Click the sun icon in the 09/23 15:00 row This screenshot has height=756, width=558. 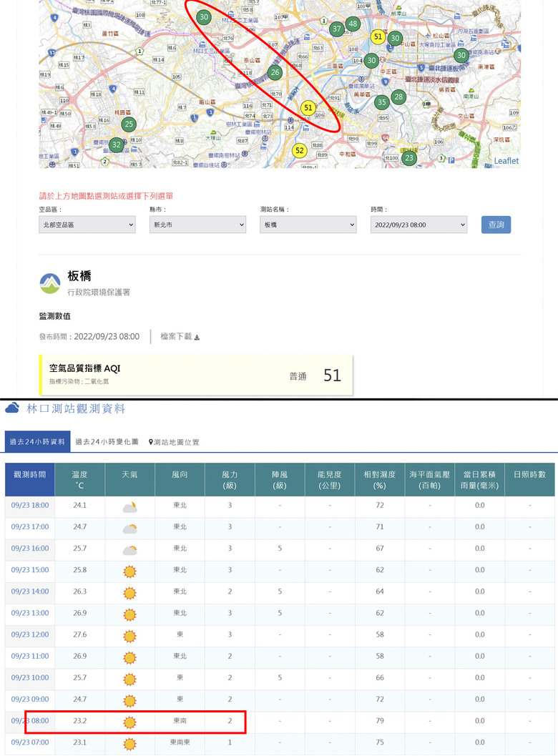129,571
